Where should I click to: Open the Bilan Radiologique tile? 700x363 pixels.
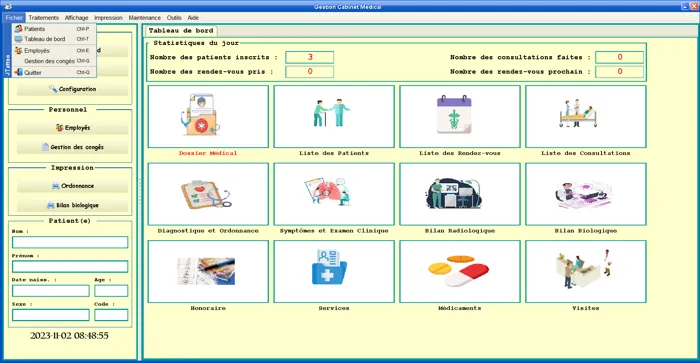(x=460, y=194)
